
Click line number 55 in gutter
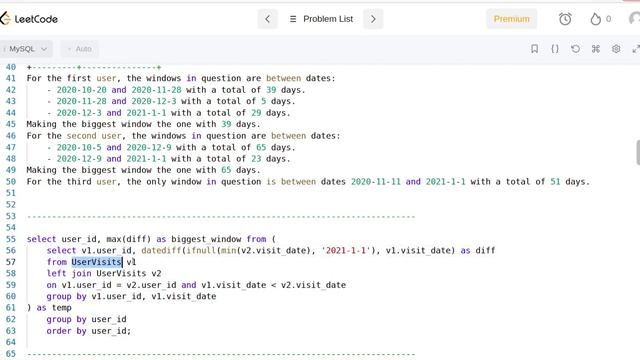tap(11, 239)
